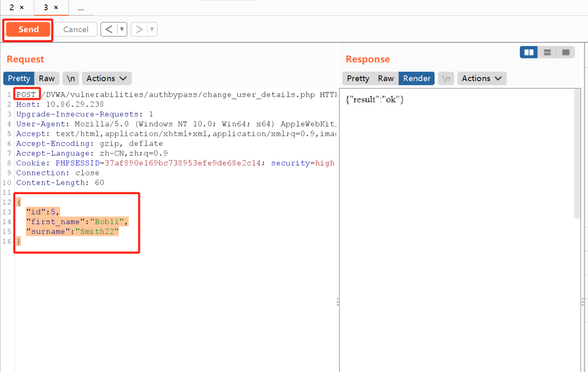
Task: Add a new tab with ellipsis button
Action: pyautogui.click(x=81, y=8)
